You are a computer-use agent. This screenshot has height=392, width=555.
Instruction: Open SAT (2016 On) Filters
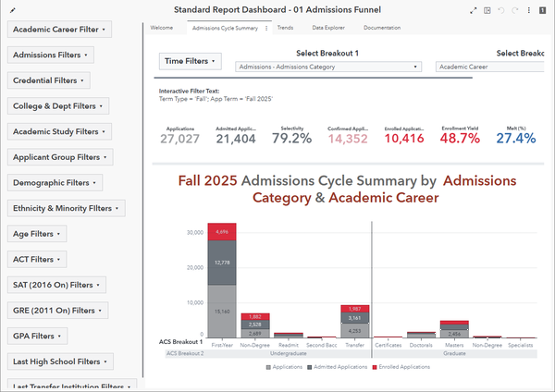[x=56, y=285]
